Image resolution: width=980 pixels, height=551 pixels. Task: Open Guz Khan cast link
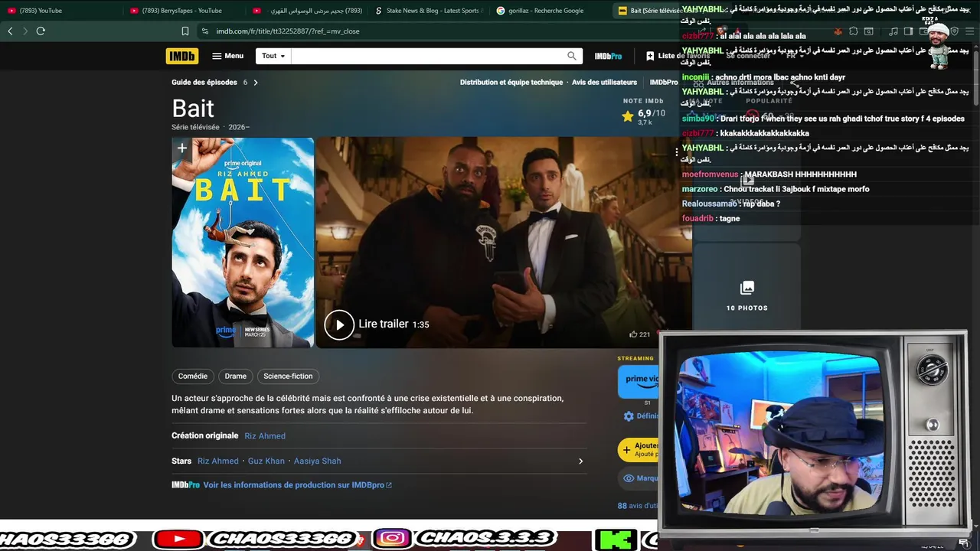pos(266,461)
